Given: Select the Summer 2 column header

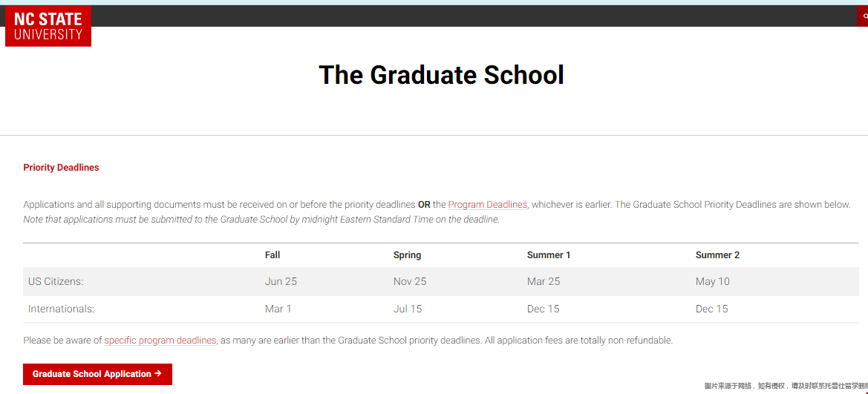Looking at the screenshot, I should click(x=717, y=255).
